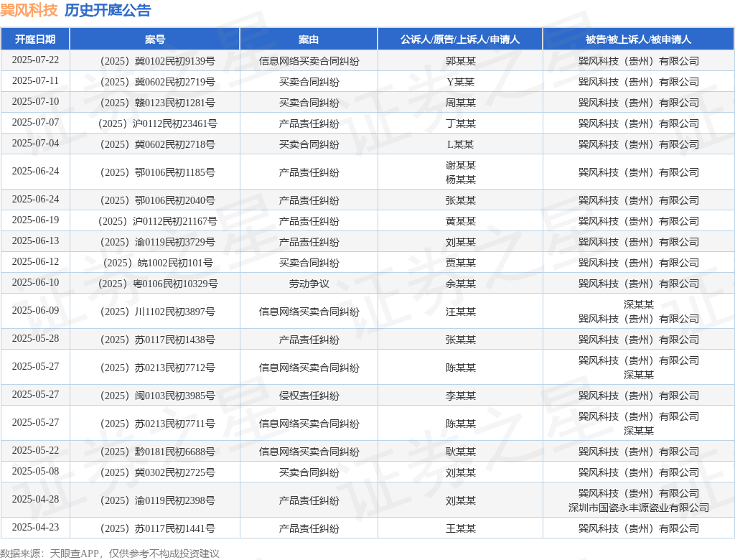Click the 案号 column header
The width and height of the screenshot is (735, 560).
tap(155, 39)
